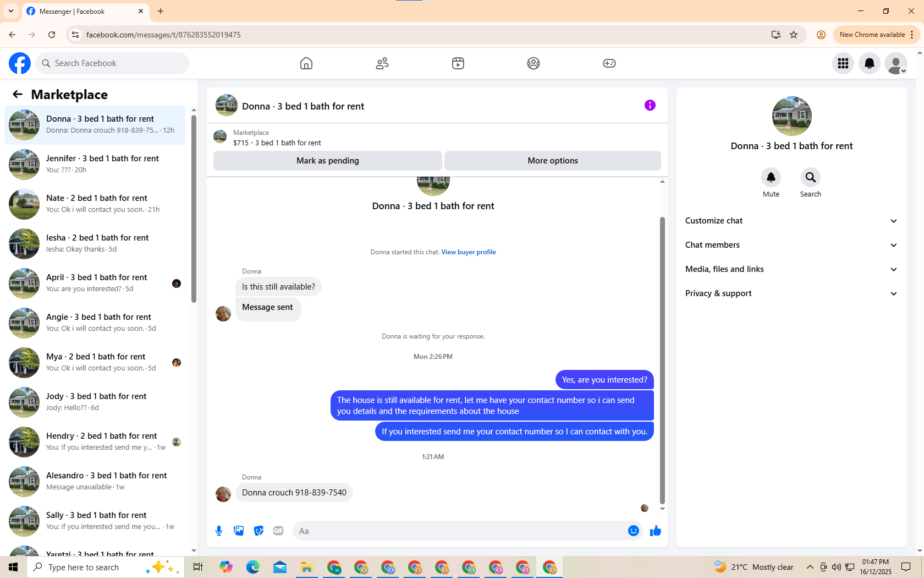Bookmark this page with the star icon
This screenshot has height=578, width=924.
[794, 35]
